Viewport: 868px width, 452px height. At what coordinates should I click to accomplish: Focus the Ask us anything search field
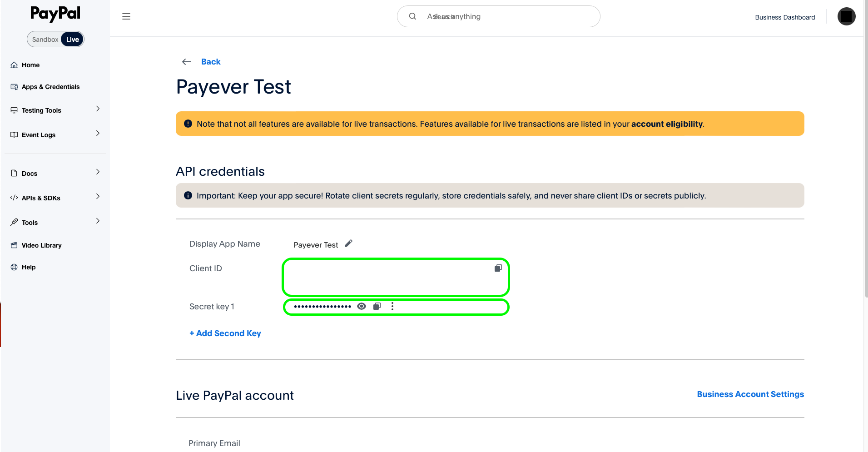499,16
